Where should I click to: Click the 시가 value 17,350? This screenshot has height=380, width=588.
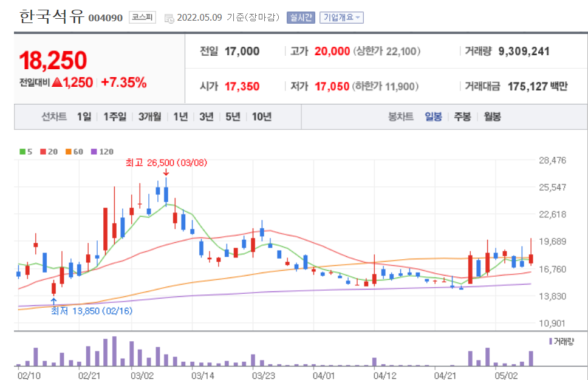point(242,87)
